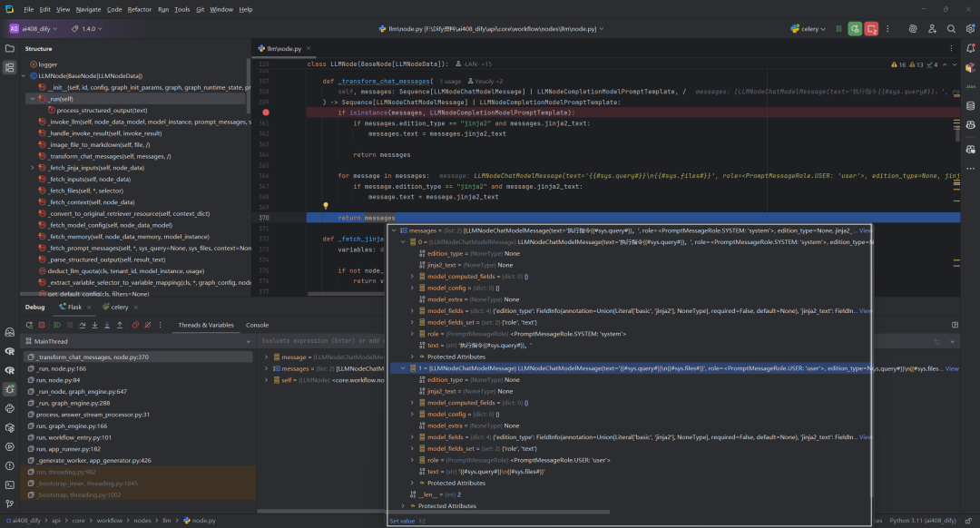
Task: Open Code With Me user icon
Action: (932, 29)
